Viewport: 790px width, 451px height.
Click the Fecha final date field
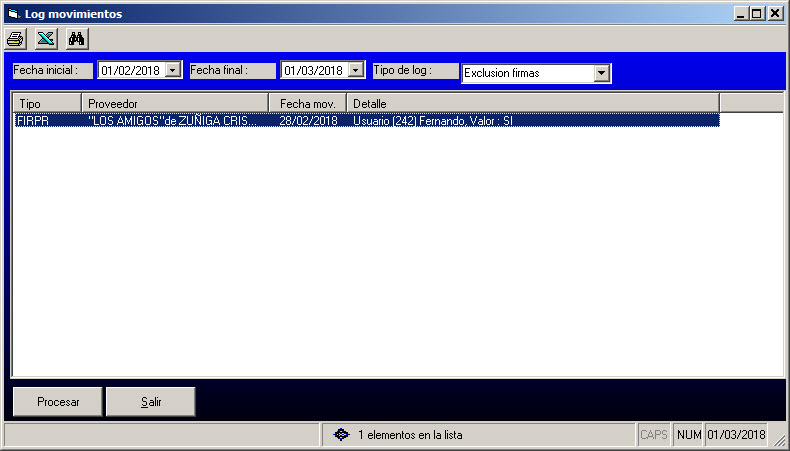pyautogui.click(x=313, y=71)
